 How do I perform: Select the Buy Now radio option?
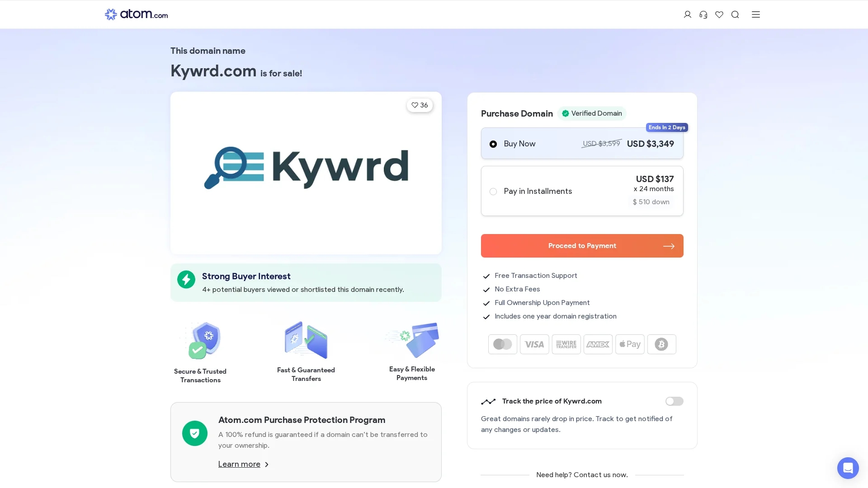493,144
